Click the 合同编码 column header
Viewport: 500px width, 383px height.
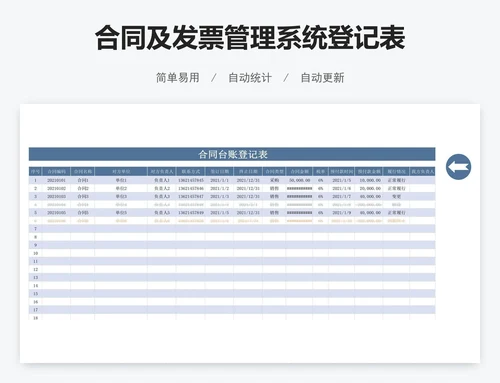[56, 172]
